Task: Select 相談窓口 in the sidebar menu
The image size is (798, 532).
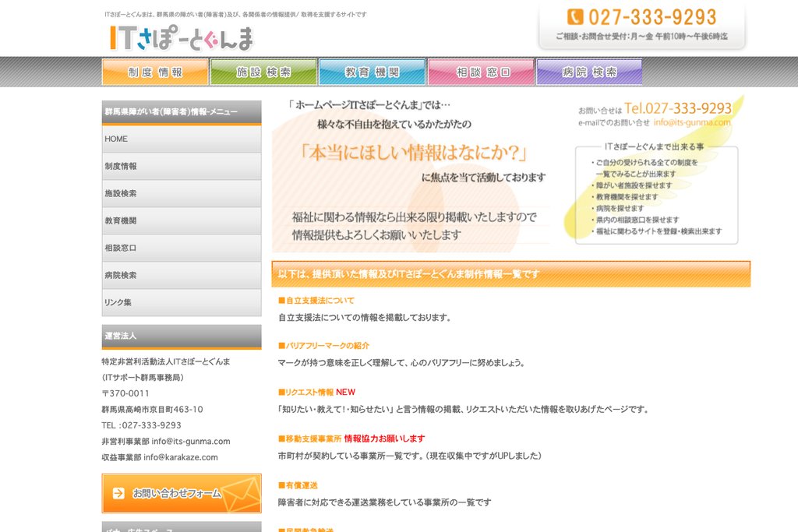Action: coord(182,248)
